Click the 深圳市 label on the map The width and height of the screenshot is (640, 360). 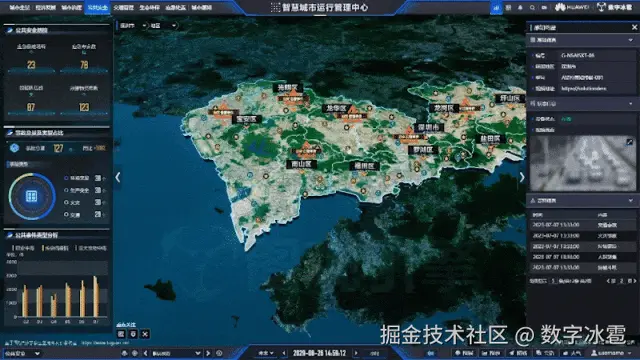point(429,128)
